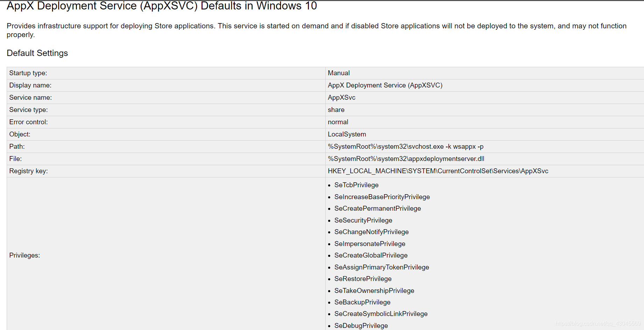The height and width of the screenshot is (330, 644).
Task: Click the 'Error control:' label
Action: 28,122
